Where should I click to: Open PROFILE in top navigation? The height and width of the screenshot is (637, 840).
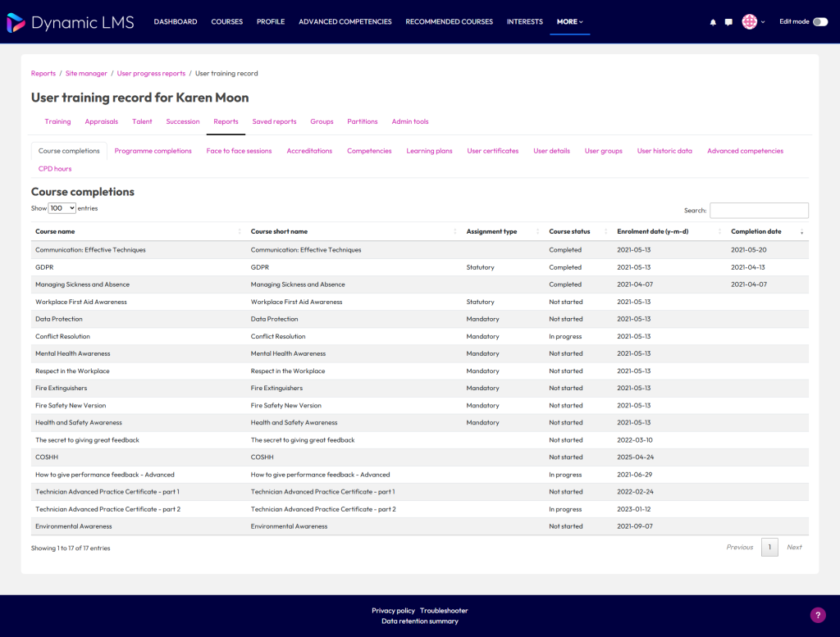[x=271, y=22]
